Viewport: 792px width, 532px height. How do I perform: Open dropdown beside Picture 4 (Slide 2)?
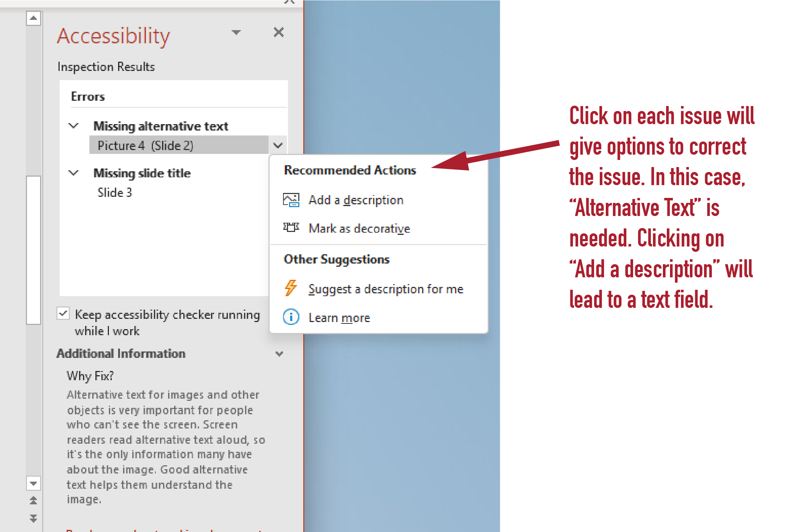coord(278,145)
